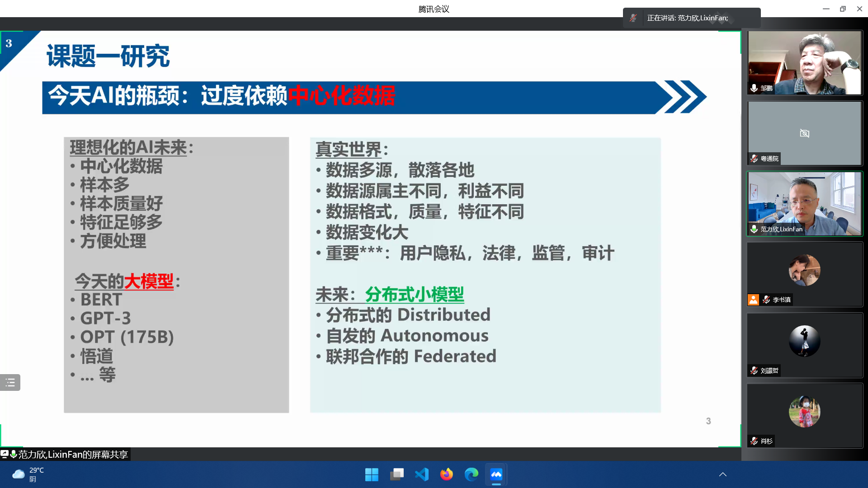
Task: Select 邹鹏's video thumbnail
Action: (x=805, y=62)
